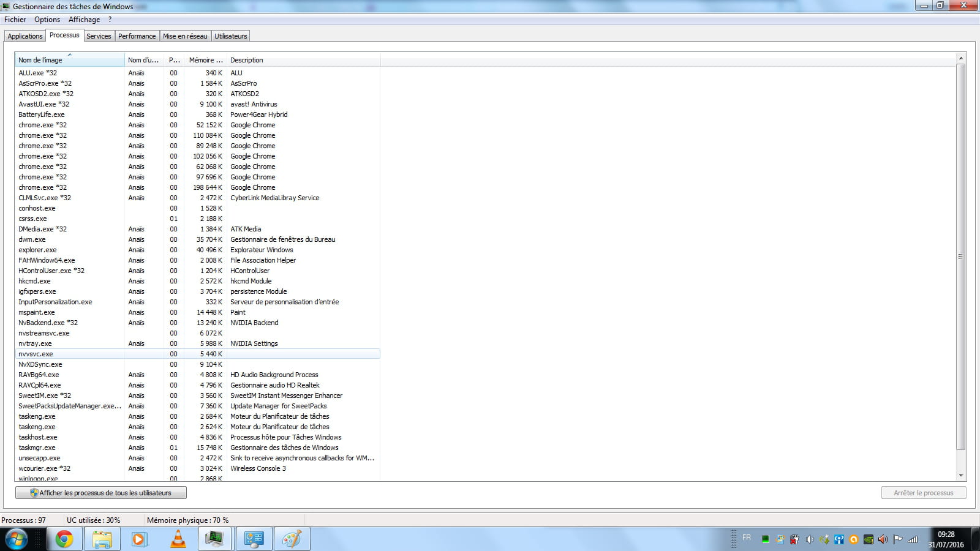Select the CLMLSvc.exe *32 process
The width and height of the screenshot is (980, 551).
(x=197, y=198)
